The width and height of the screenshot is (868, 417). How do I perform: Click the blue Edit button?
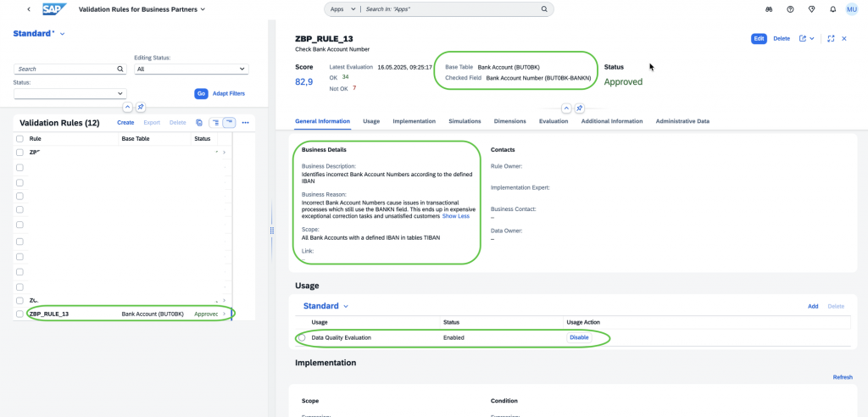click(x=759, y=39)
